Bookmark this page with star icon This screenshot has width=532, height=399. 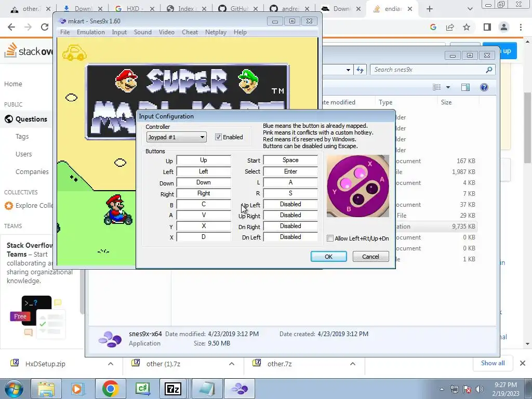click(x=467, y=27)
